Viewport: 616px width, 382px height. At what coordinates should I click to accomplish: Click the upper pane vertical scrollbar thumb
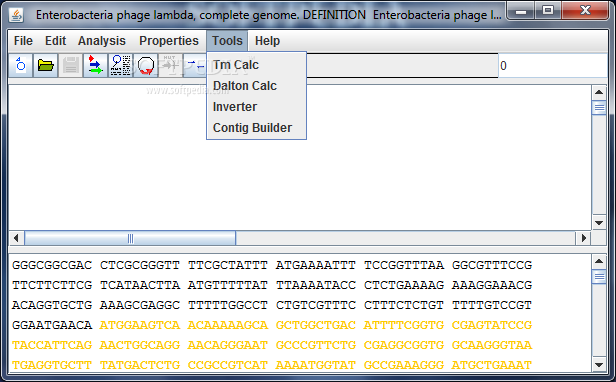pyautogui.click(x=599, y=108)
